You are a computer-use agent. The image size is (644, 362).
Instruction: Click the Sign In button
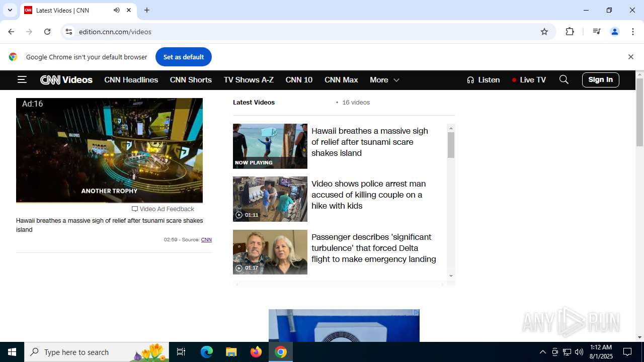point(601,79)
